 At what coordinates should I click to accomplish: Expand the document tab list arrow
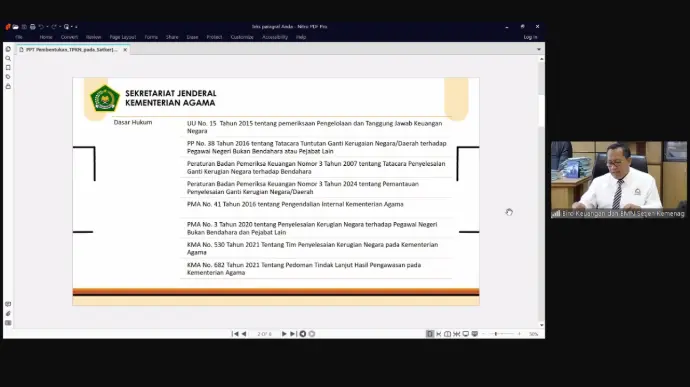coord(539,49)
